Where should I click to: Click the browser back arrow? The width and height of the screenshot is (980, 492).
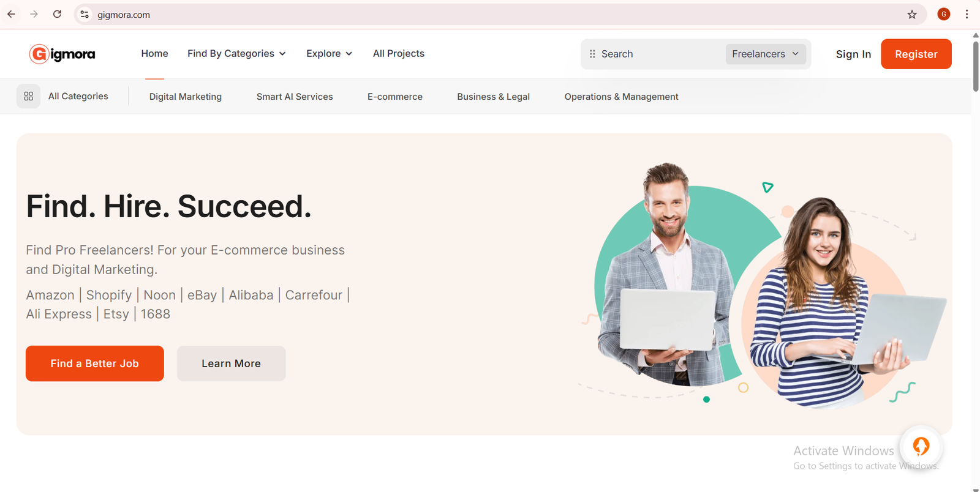tap(11, 14)
